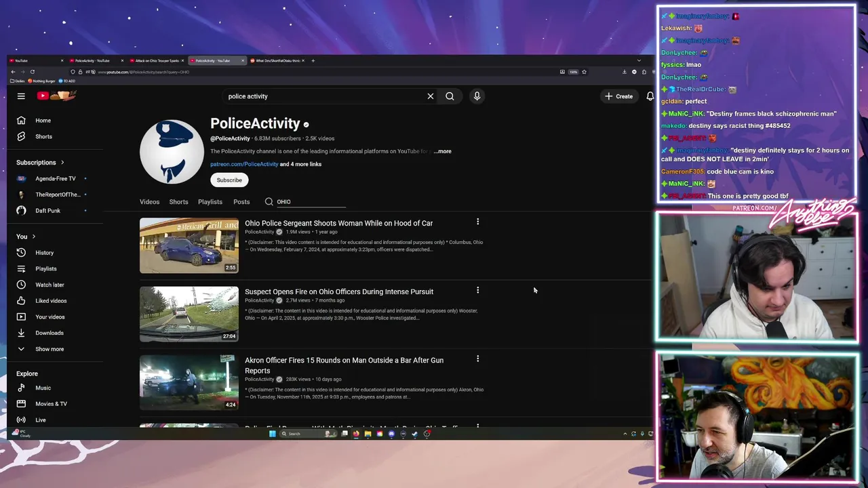Open History in sidebar

44,253
